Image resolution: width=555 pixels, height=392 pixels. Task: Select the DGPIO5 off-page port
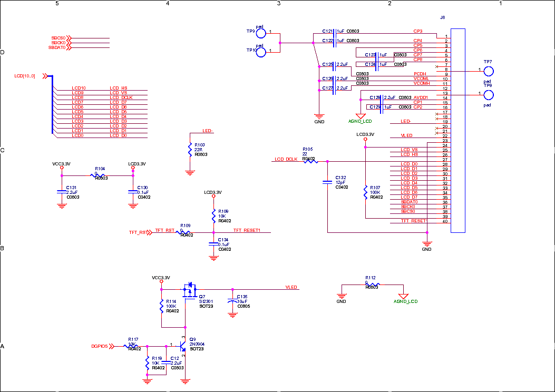tap(100, 346)
